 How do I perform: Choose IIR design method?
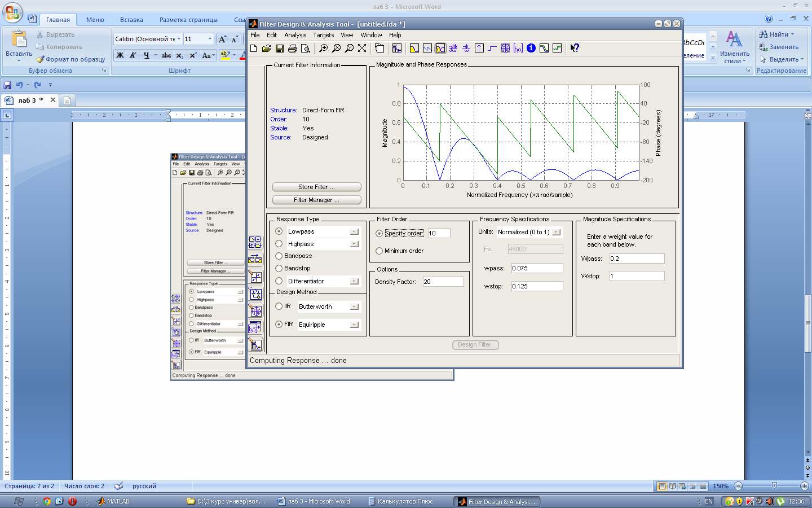[279, 306]
